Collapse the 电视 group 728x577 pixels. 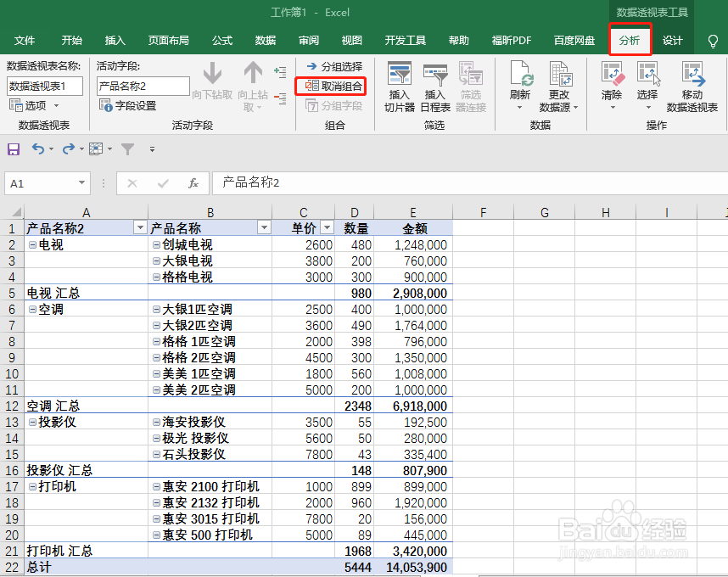pos(32,244)
